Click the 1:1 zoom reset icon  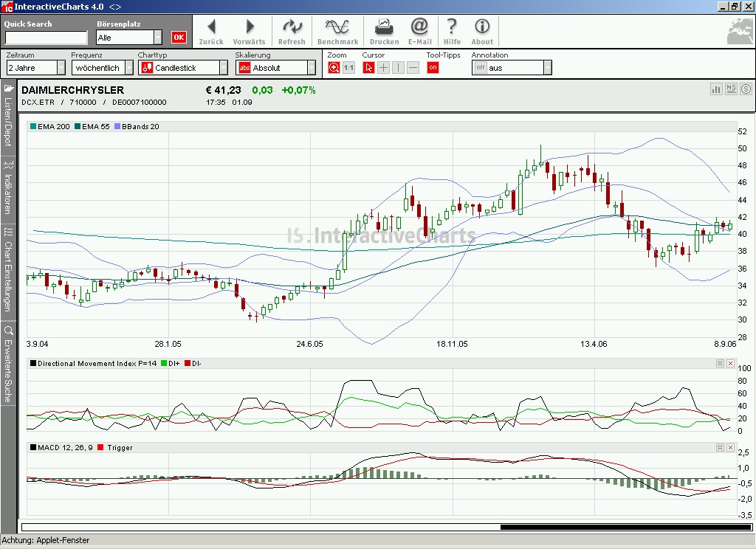point(349,67)
